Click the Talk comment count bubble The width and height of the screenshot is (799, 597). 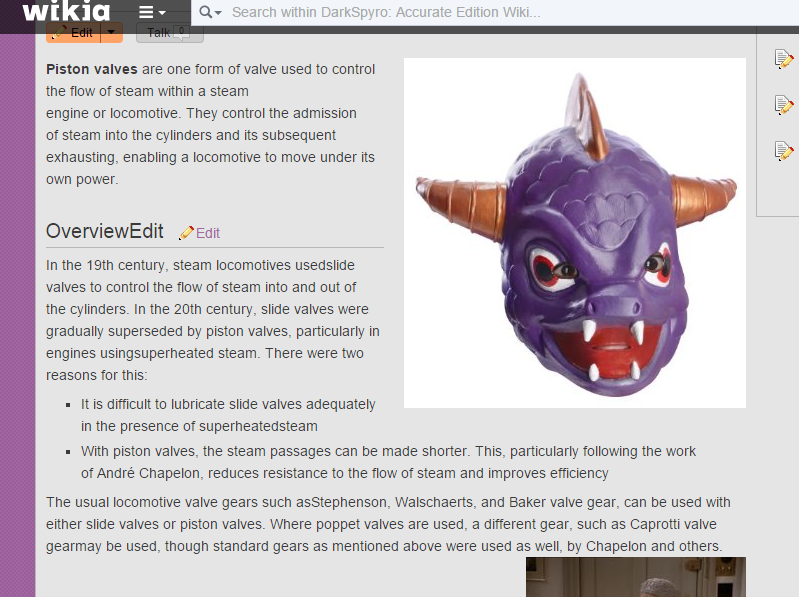(181, 32)
